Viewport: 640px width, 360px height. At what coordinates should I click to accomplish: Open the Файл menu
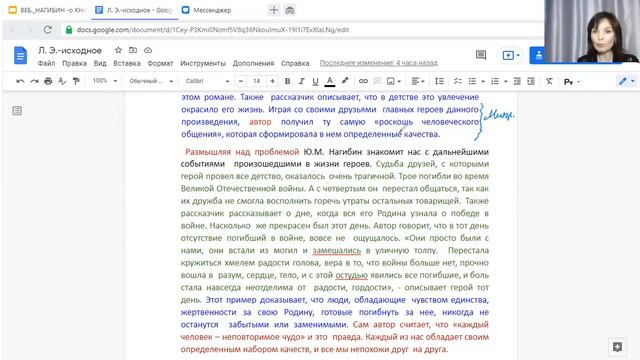pos(46,63)
